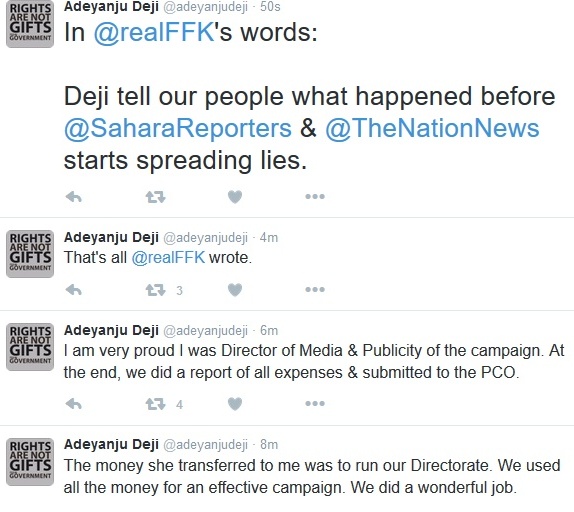Screen dimensions: 574x512
Task: Open the profile avatar on the top tweet
Action: (x=30, y=24)
